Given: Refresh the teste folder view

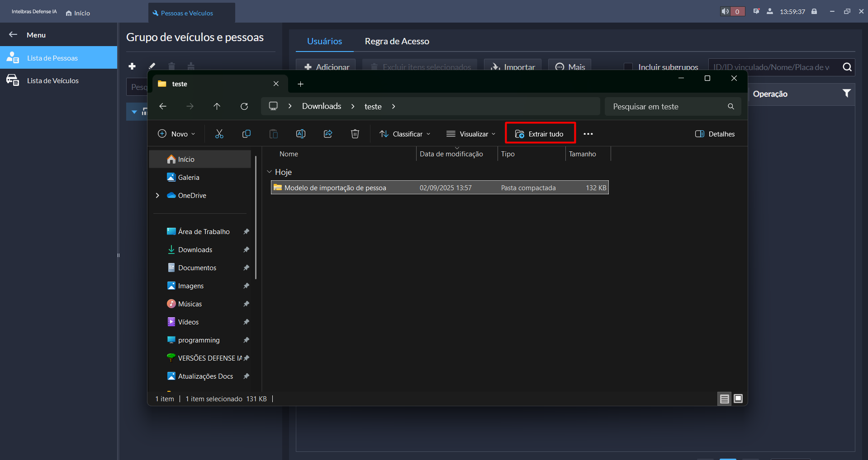Looking at the screenshot, I should click(x=244, y=106).
